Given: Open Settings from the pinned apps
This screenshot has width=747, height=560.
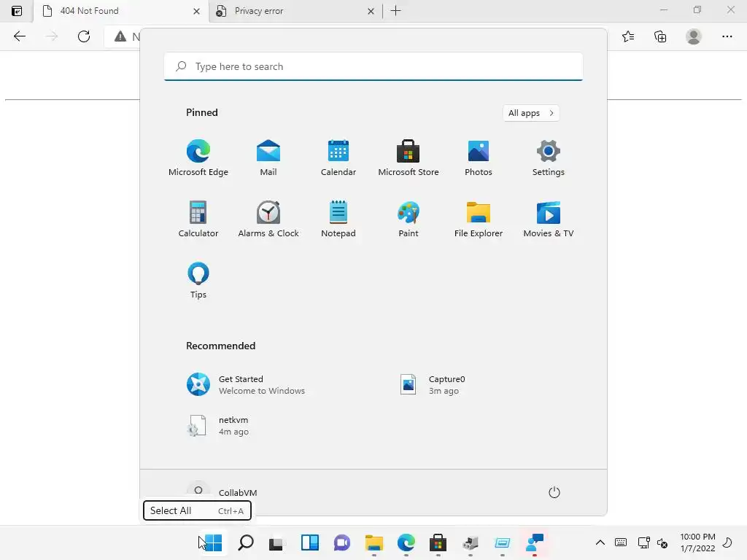Looking at the screenshot, I should [549, 157].
